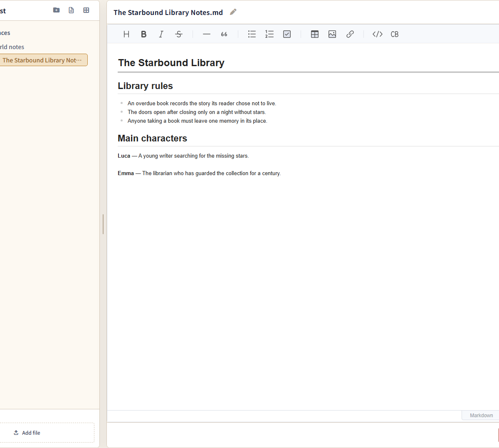Click the sidebar resize handle
499x448 pixels.
click(103, 224)
